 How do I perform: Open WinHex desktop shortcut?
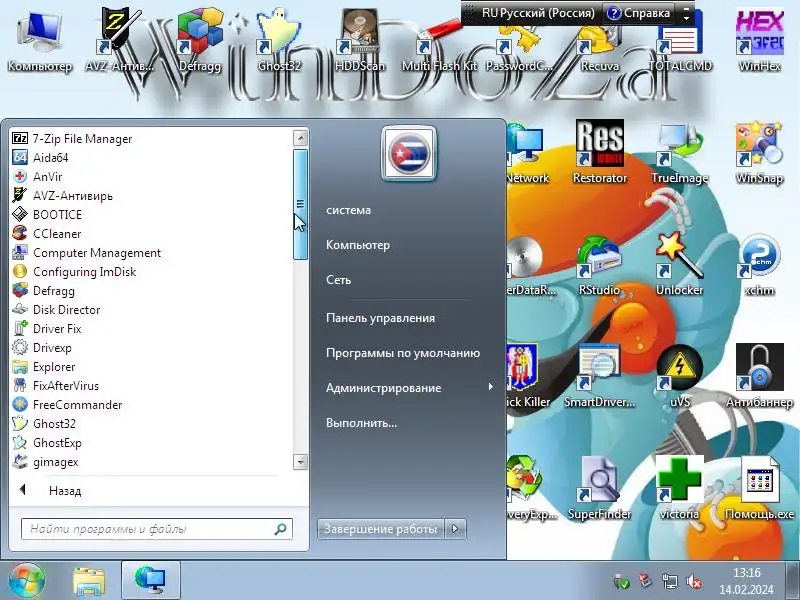759,41
